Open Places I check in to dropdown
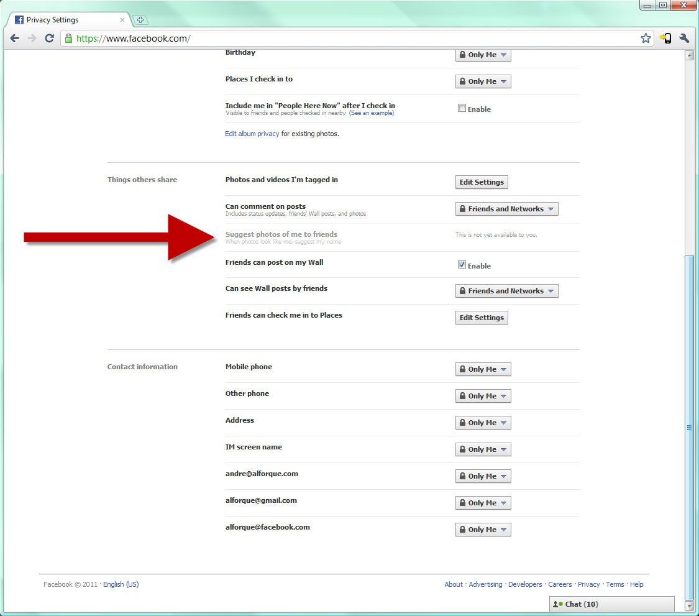 483,81
